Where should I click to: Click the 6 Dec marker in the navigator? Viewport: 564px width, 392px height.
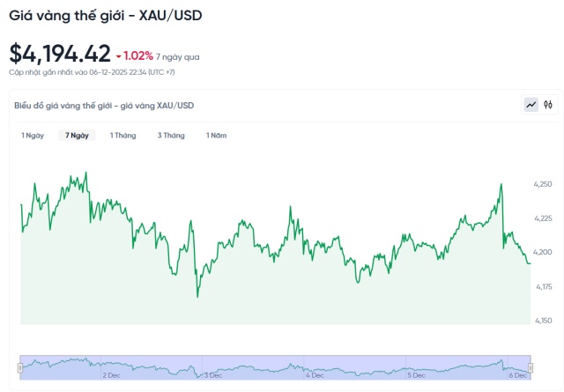coord(518,375)
